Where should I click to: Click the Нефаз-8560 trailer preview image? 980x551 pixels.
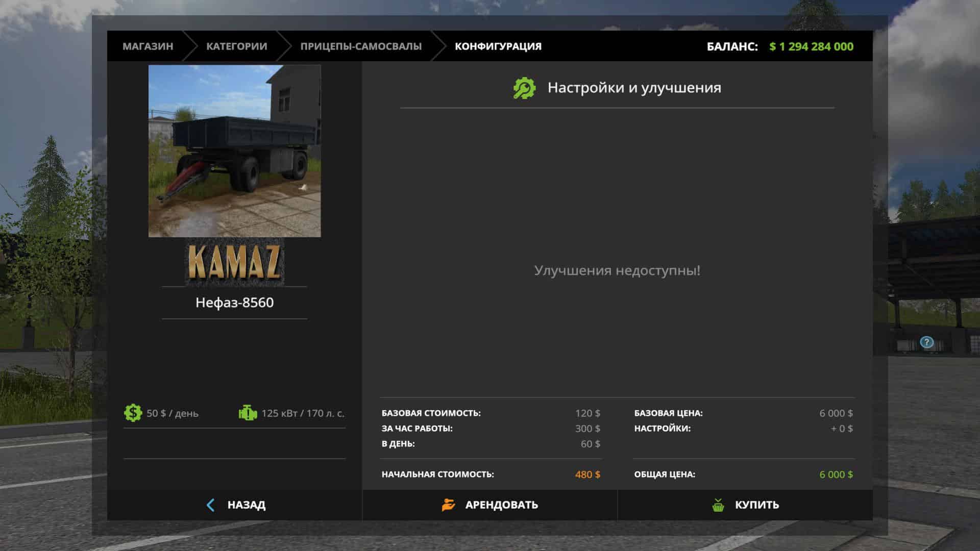coord(234,151)
